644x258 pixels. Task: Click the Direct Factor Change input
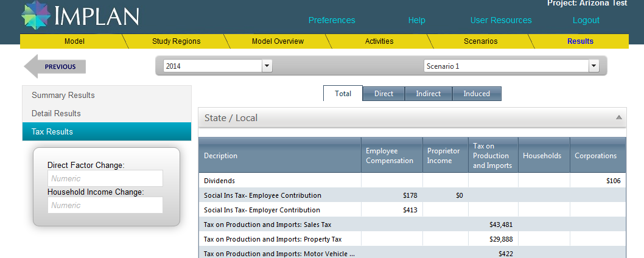(x=105, y=178)
